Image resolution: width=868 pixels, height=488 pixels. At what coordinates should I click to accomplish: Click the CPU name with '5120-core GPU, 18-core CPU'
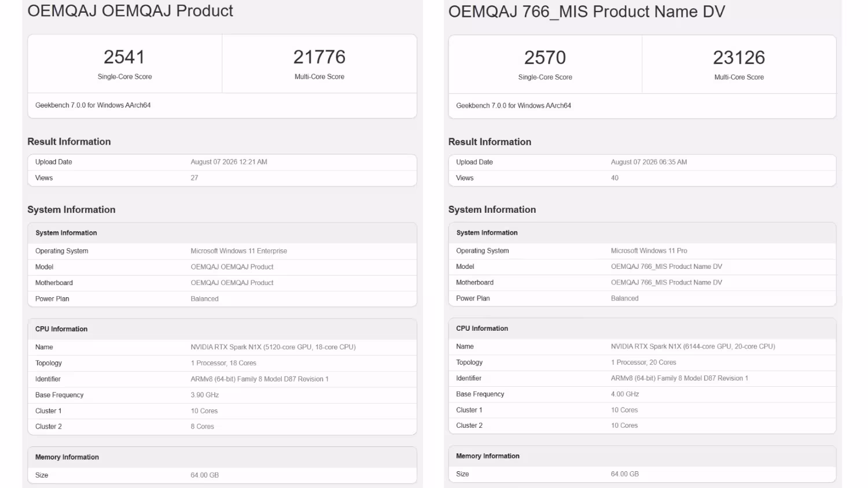273,347
